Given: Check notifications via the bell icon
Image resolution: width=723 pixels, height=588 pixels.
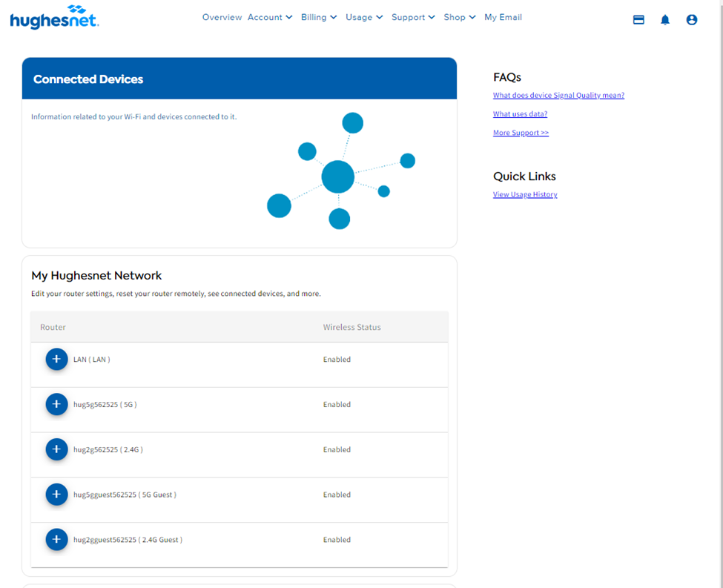Looking at the screenshot, I should 665,19.
